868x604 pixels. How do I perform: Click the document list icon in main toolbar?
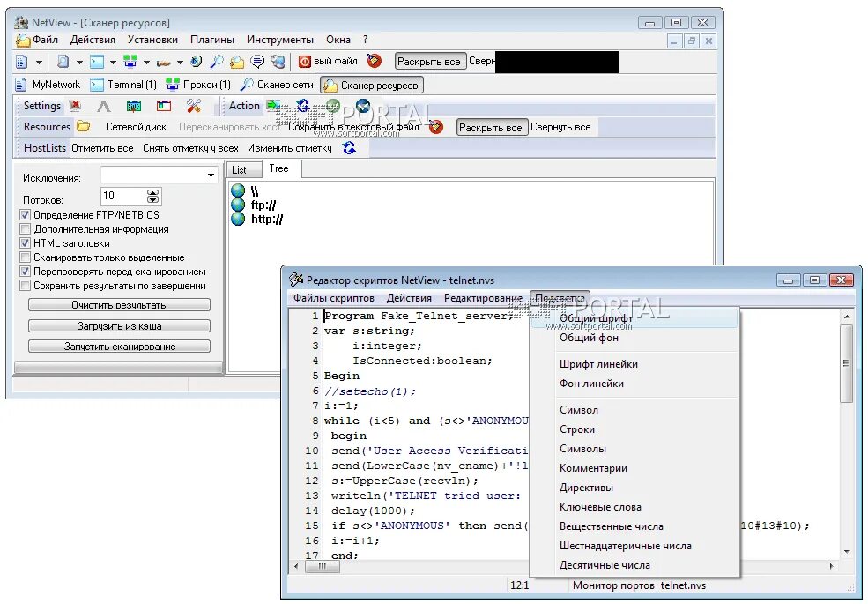[x=21, y=62]
